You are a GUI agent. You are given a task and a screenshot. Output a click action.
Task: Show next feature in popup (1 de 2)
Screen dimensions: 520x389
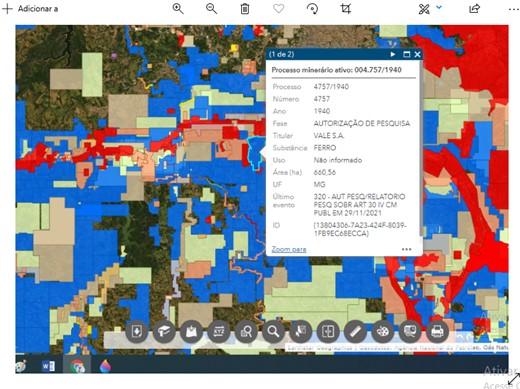(393, 54)
